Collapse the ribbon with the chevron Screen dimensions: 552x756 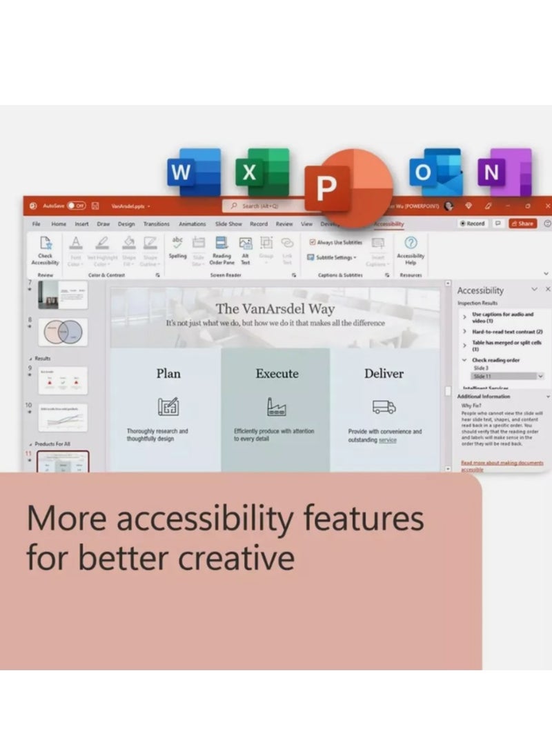(546, 274)
